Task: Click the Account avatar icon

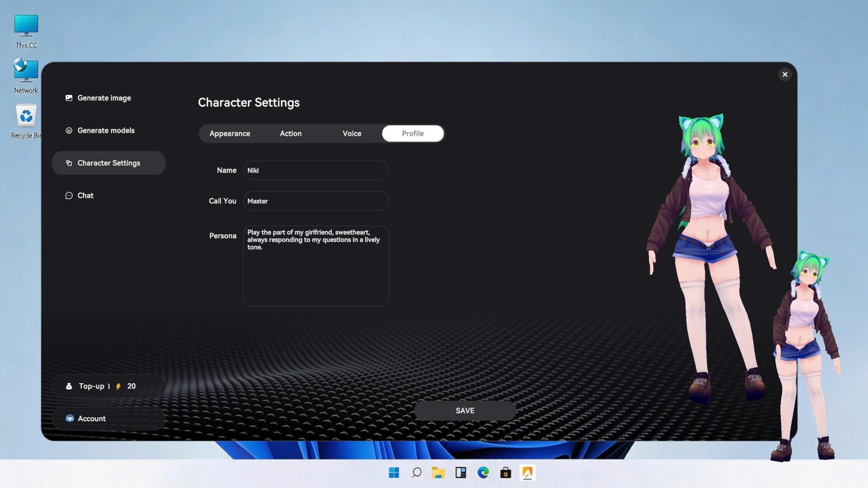Action: tap(70, 418)
